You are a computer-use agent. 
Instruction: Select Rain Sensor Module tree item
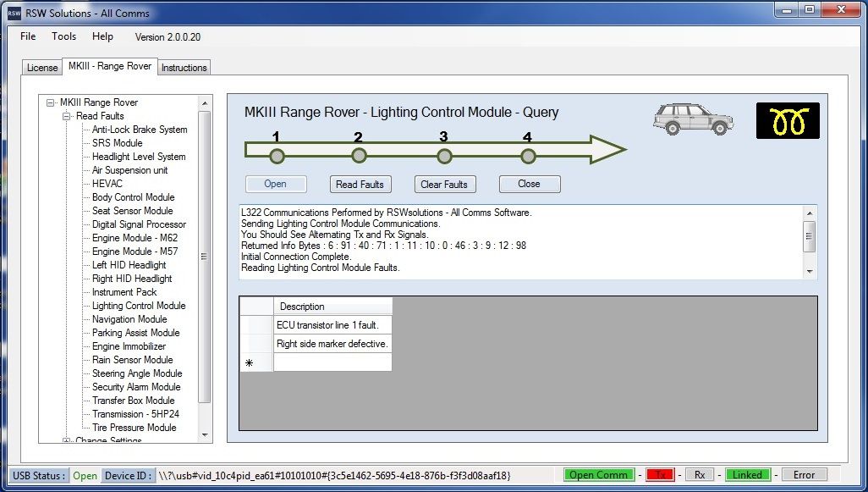133,360
